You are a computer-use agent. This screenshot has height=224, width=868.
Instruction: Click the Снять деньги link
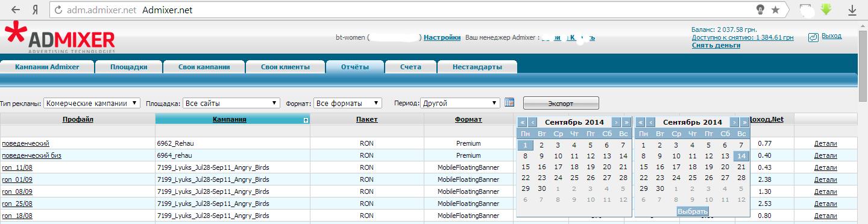coord(716,45)
